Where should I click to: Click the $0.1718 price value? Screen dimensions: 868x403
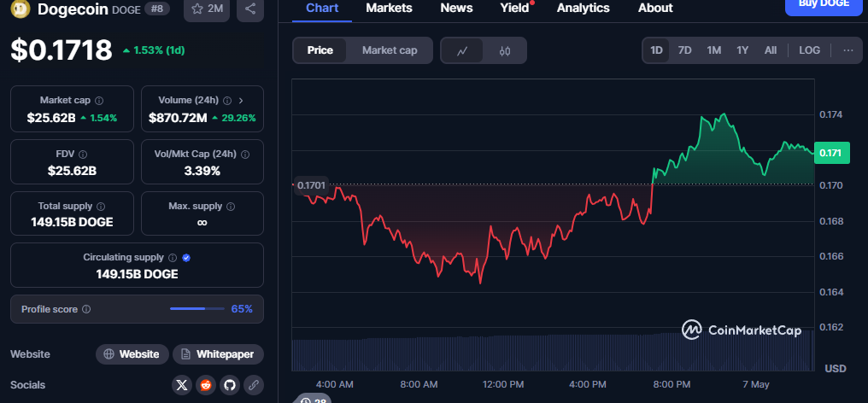pos(62,50)
